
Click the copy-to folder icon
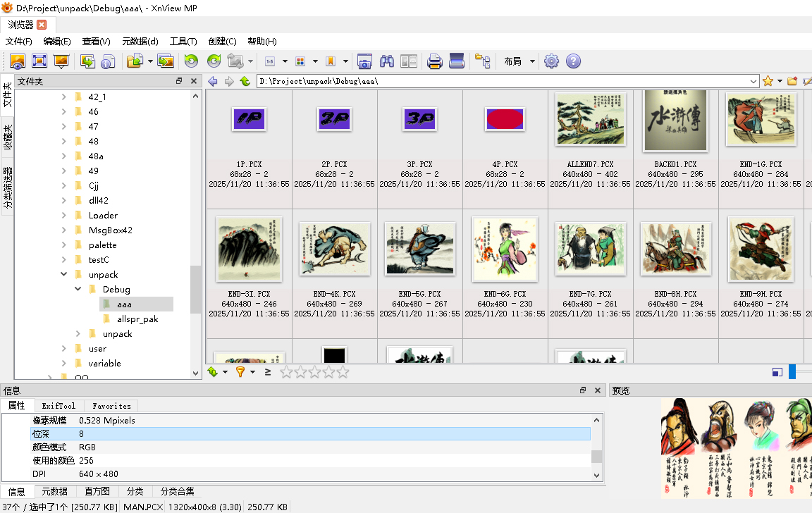pyautogui.click(x=135, y=61)
